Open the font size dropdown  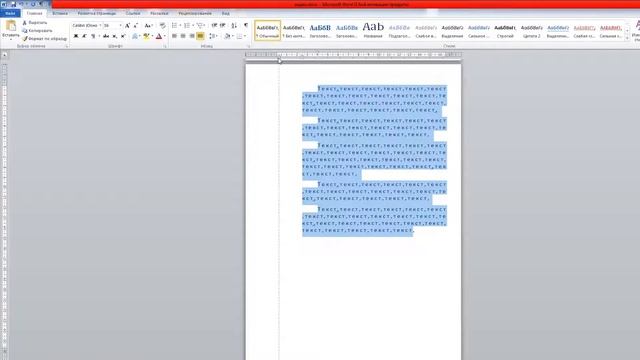pyautogui.click(x=120, y=26)
